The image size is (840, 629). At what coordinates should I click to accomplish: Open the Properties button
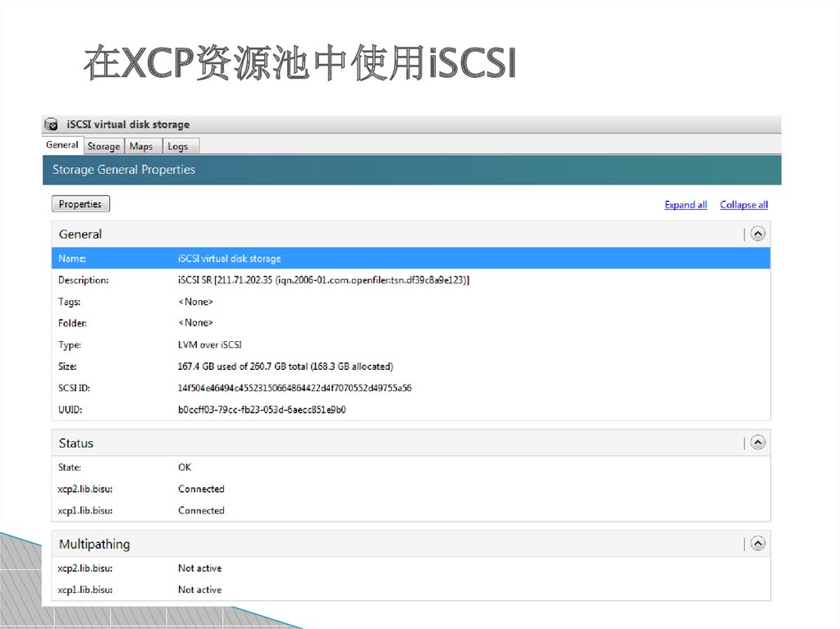(x=80, y=204)
